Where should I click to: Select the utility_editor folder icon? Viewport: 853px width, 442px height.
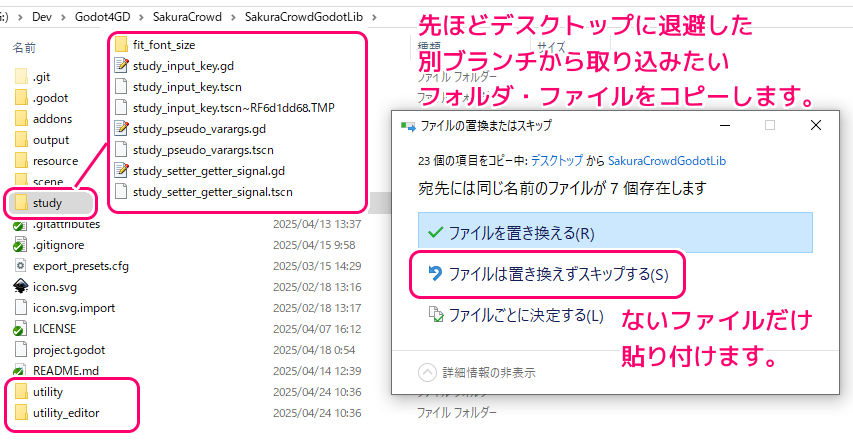[21, 413]
